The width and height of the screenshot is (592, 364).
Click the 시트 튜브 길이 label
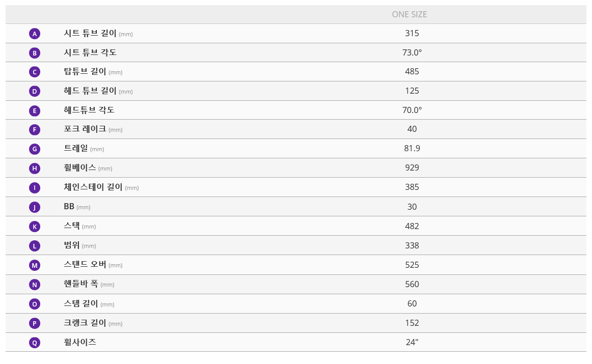(x=90, y=34)
